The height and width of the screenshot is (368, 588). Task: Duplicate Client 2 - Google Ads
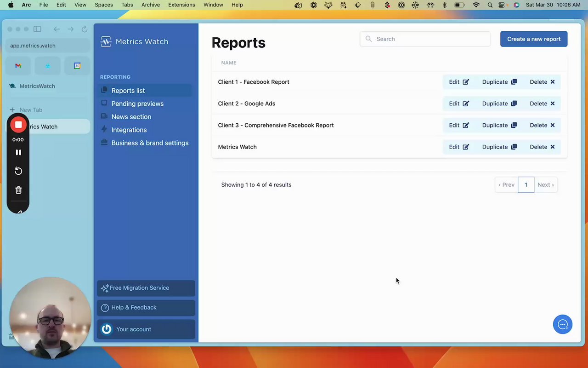pos(499,103)
